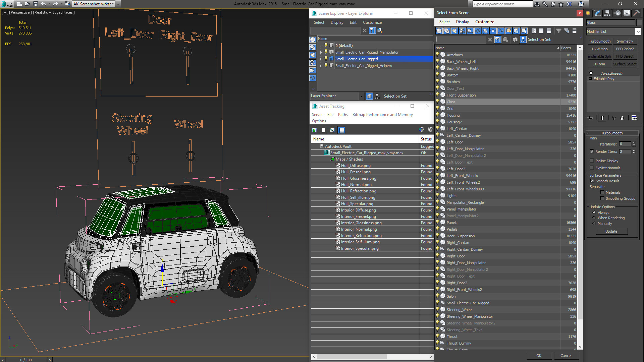The height and width of the screenshot is (362, 644).
Task: Open the Utilities command panel tab
Action: click(636, 13)
